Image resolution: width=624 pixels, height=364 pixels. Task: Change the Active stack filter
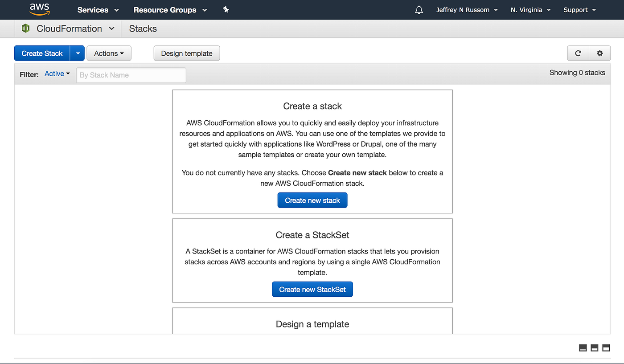[57, 74]
